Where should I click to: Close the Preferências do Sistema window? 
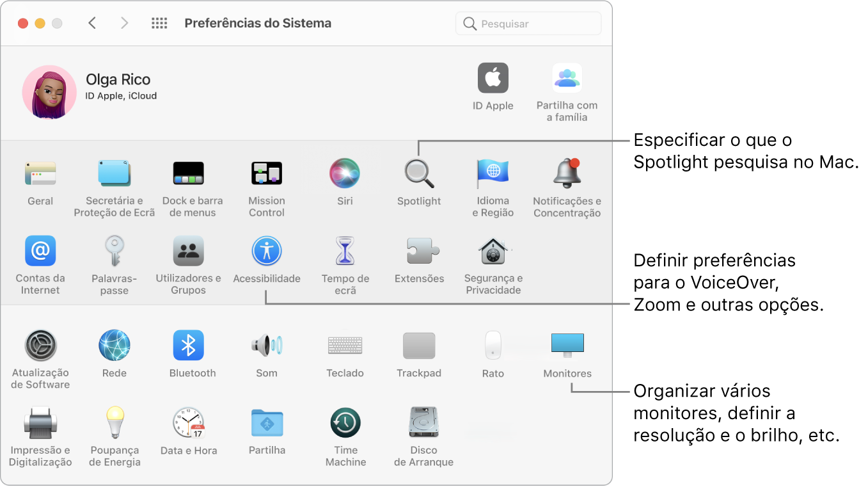(x=23, y=23)
